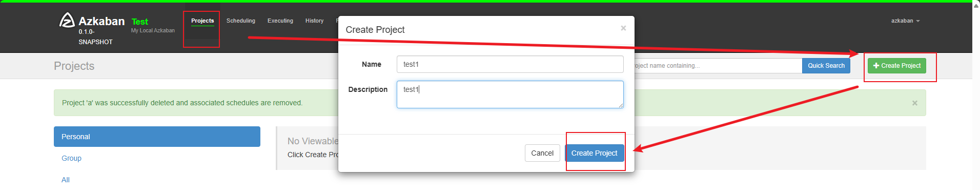Click the scrollbar up arrow

point(976,4)
